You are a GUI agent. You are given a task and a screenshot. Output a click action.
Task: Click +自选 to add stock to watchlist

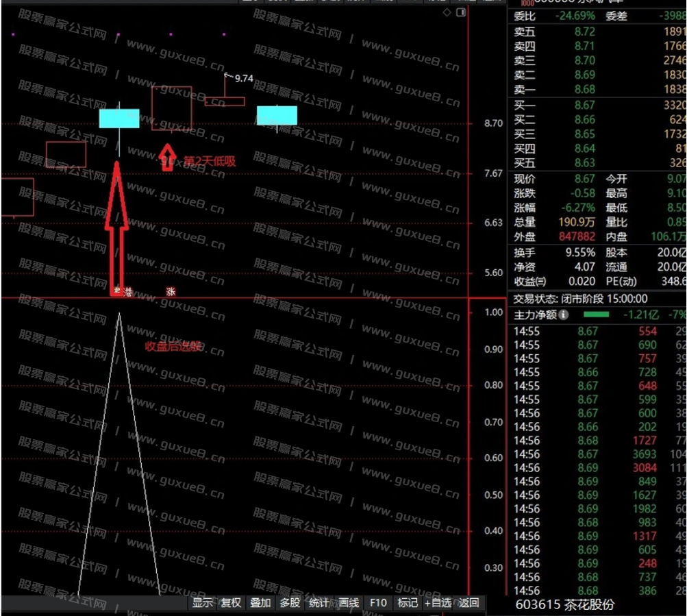click(438, 603)
